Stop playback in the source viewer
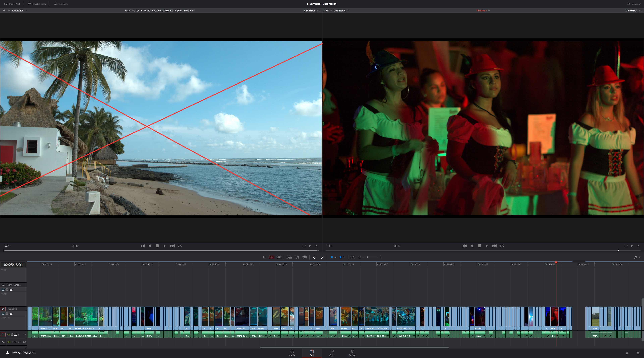This screenshot has height=358, width=644. pyautogui.click(x=157, y=246)
